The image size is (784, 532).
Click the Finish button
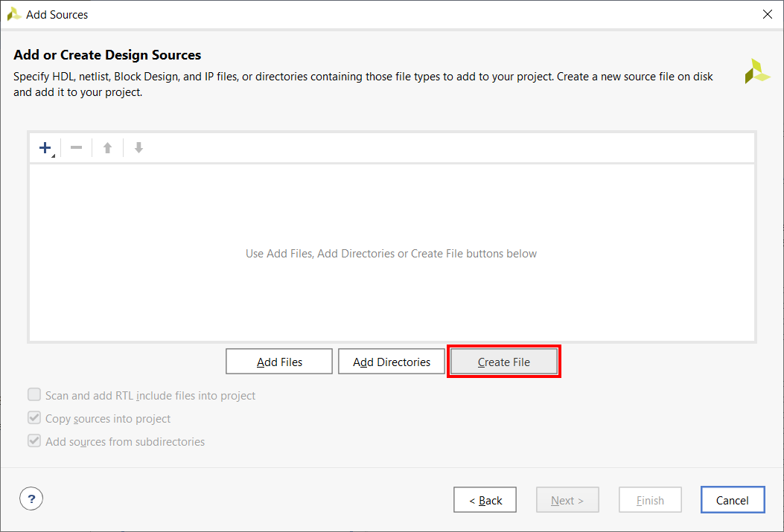[x=650, y=500]
